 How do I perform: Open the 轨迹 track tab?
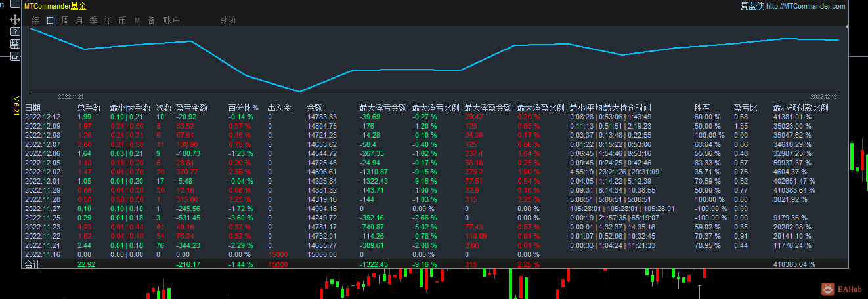(x=228, y=20)
